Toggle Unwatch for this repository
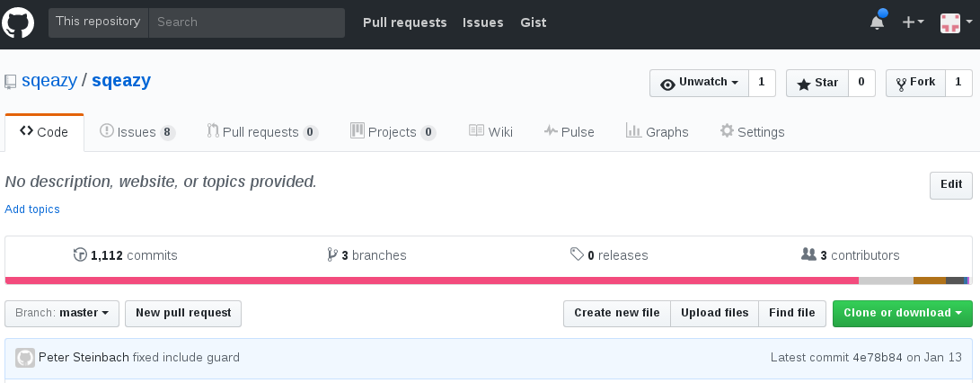The height and width of the screenshot is (383, 980). (700, 83)
